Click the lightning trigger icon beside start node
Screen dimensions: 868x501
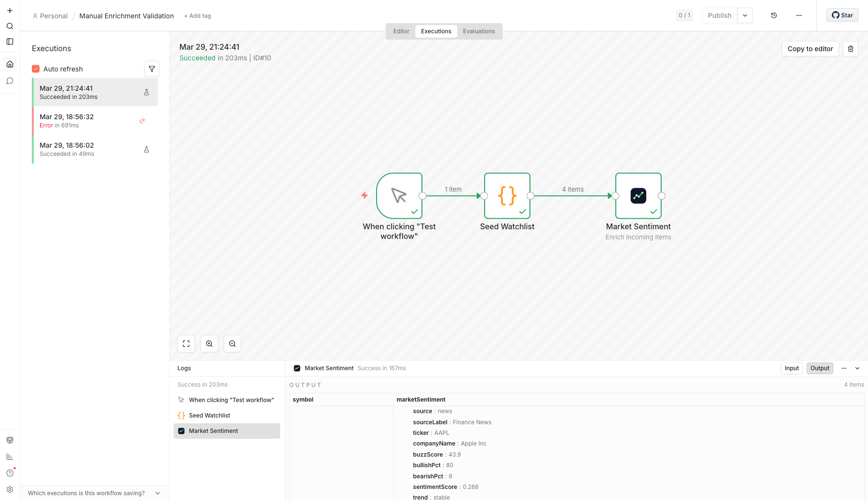pyautogui.click(x=365, y=195)
